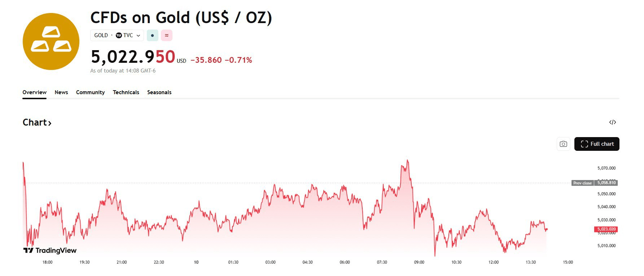The image size is (644, 276).
Task: Click the gold bars logo icon
Action: tap(51, 41)
